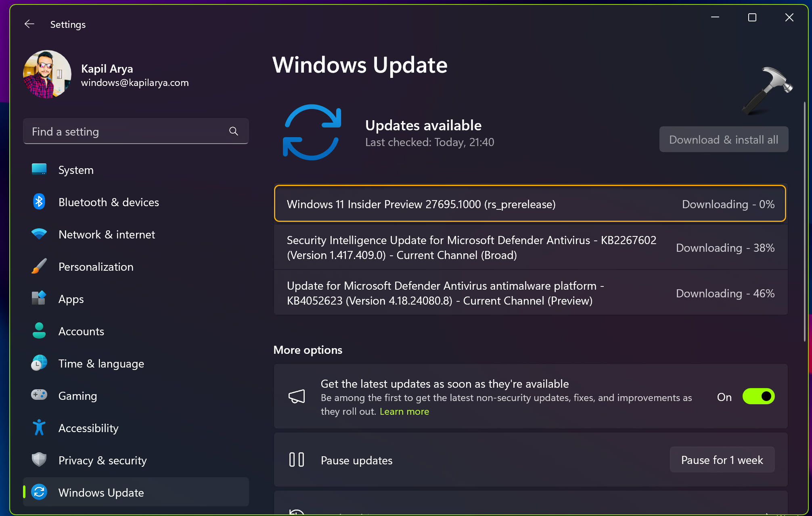Screen dimensions: 812x516
Task: Click the Bluetooth icon in sidebar
Action: click(x=39, y=202)
